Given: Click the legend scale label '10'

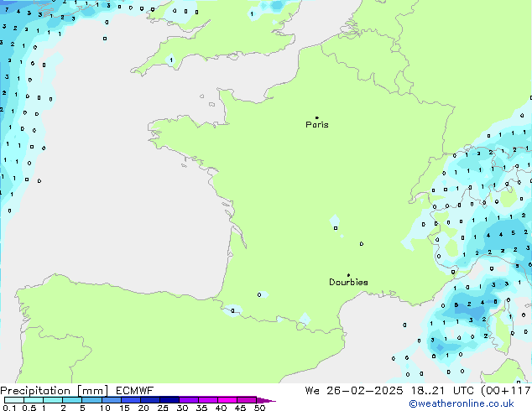Looking at the screenshot, I should coord(105,408).
